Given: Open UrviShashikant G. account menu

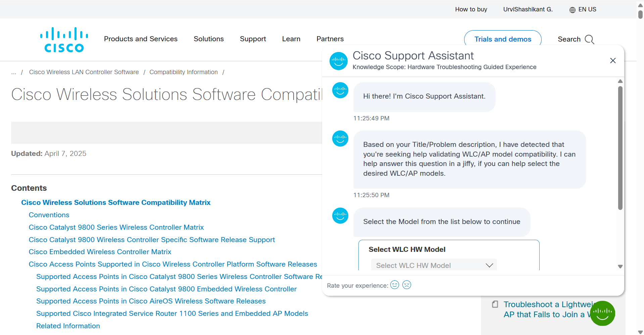Looking at the screenshot, I should click(528, 9).
